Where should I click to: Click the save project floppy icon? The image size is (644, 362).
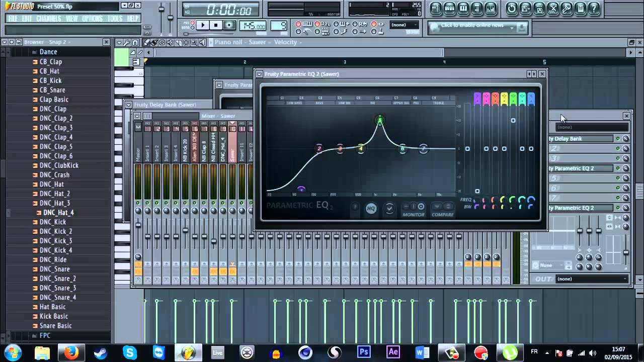point(539,8)
